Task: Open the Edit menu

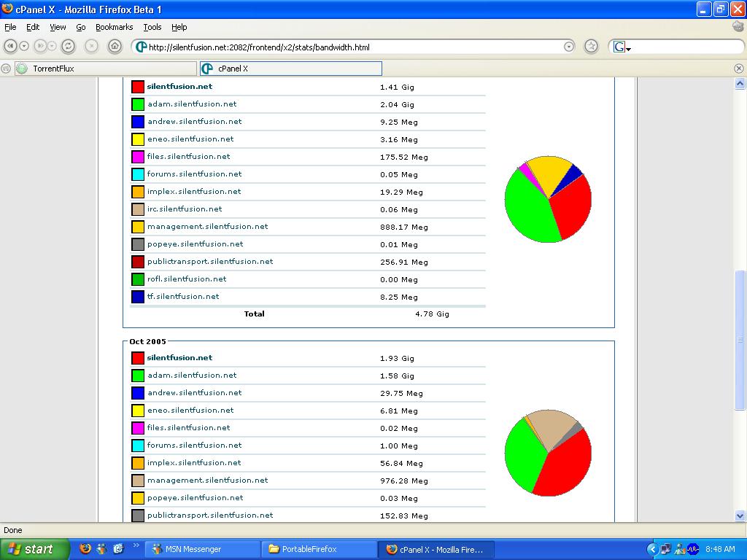Action: pos(33,27)
